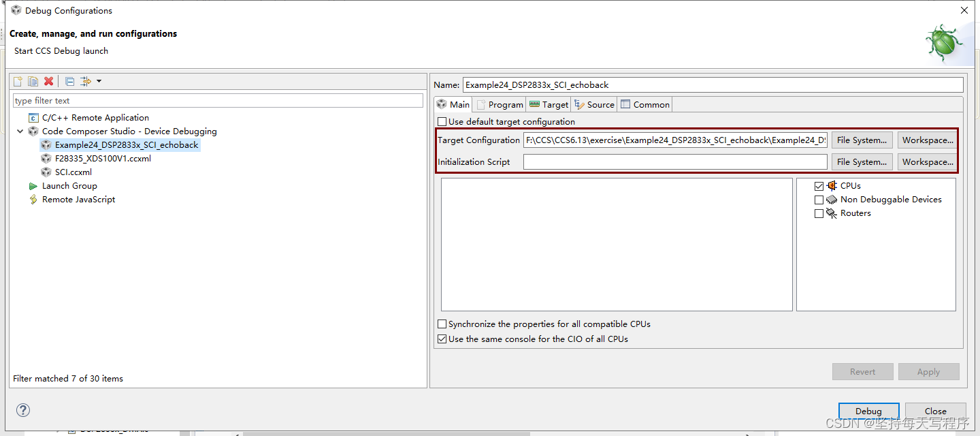Select the Launch Group item
The height and width of the screenshot is (436, 980).
point(69,186)
